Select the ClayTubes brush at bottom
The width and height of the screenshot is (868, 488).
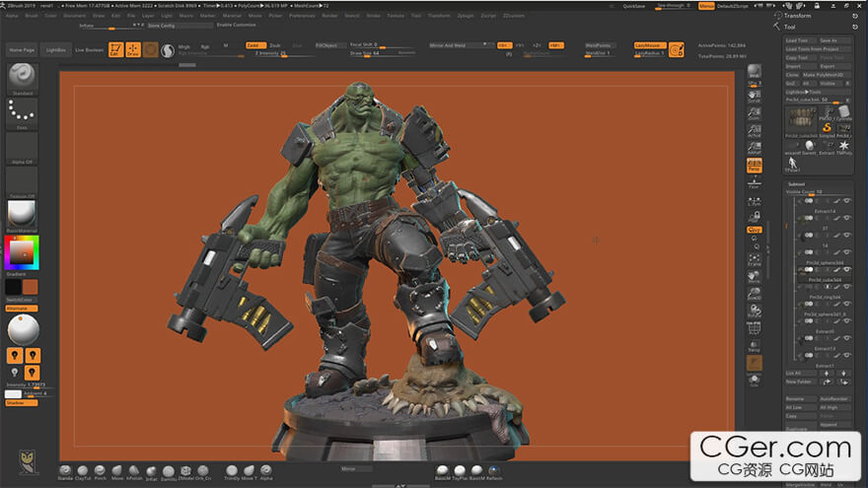pos(83,471)
